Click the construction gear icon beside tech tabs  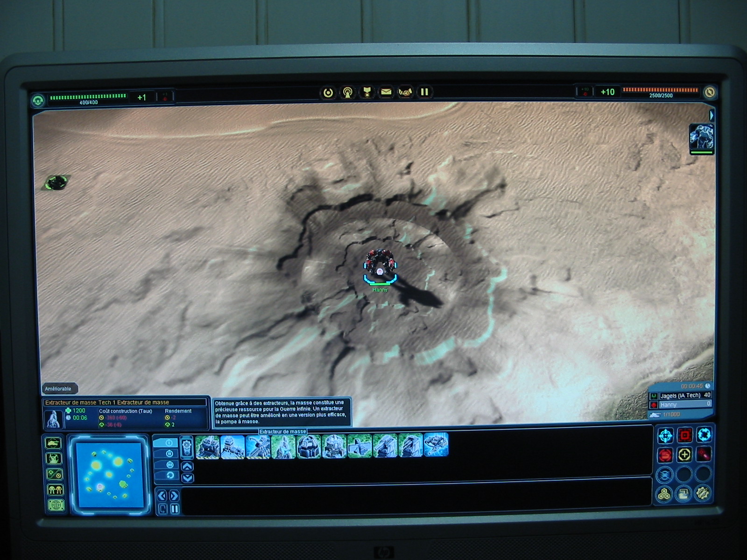pos(187,448)
